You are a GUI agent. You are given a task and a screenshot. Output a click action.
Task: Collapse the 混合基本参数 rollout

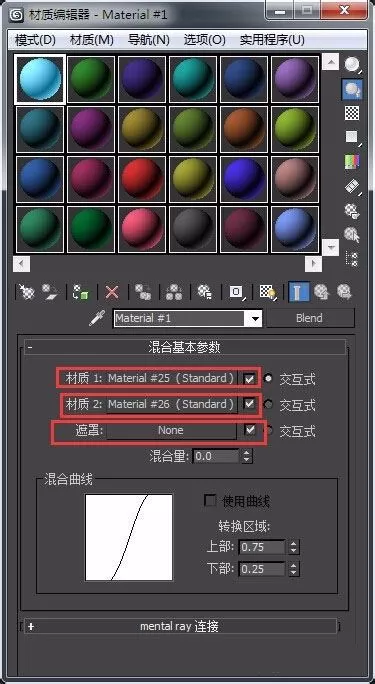(x=185, y=347)
